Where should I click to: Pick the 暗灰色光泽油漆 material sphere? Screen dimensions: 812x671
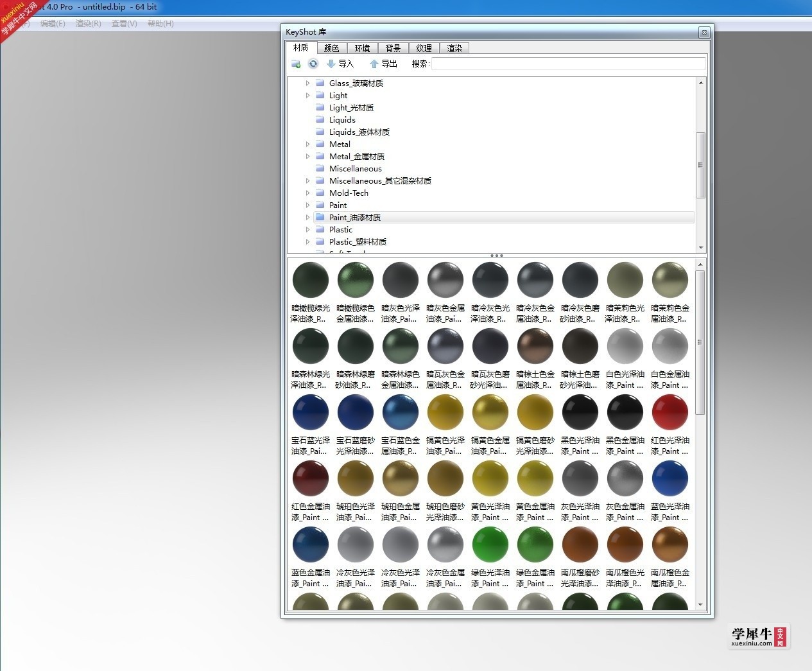pyautogui.click(x=401, y=280)
